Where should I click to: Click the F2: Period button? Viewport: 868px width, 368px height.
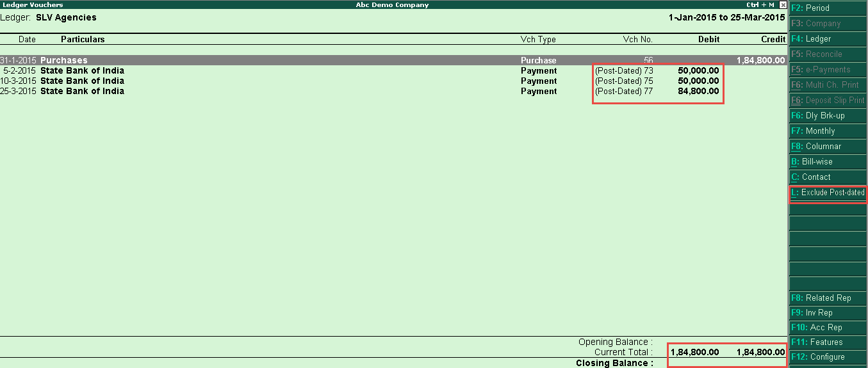pos(828,8)
